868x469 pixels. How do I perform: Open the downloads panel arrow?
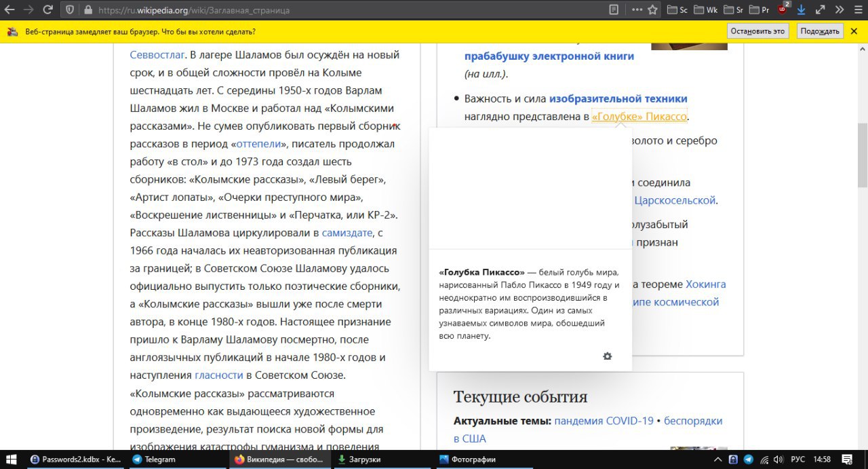[x=802, y=10]
